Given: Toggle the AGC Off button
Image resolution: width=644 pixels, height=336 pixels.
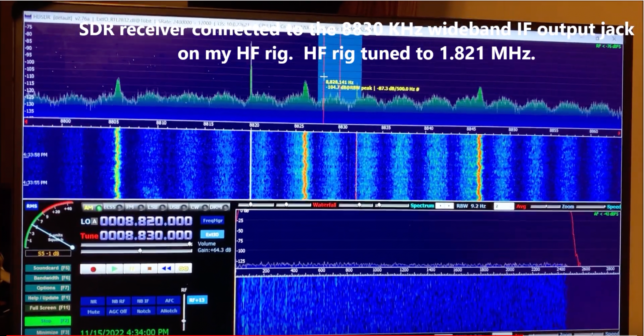Looking at the screenshot, I should (118, 312).
